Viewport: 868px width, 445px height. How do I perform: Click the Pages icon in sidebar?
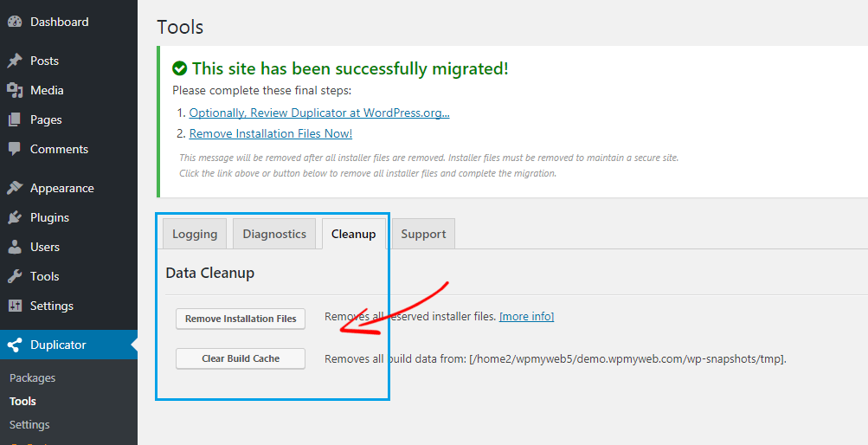pos(15,119)
